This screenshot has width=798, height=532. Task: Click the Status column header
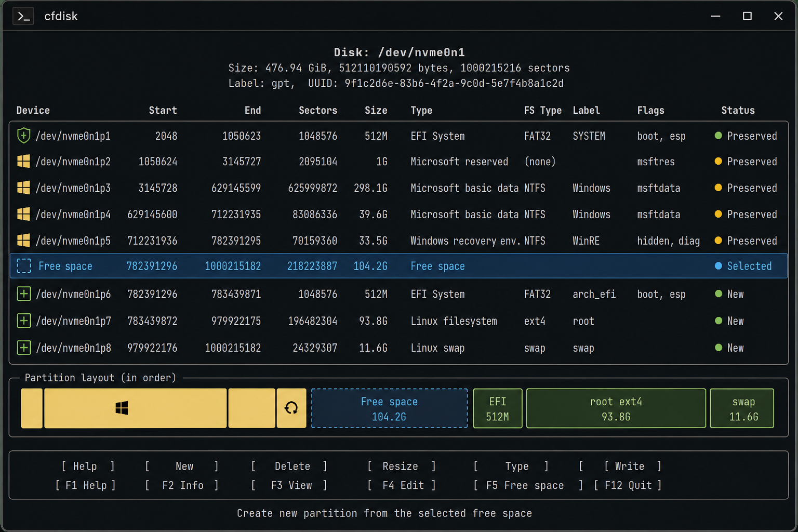738,110
